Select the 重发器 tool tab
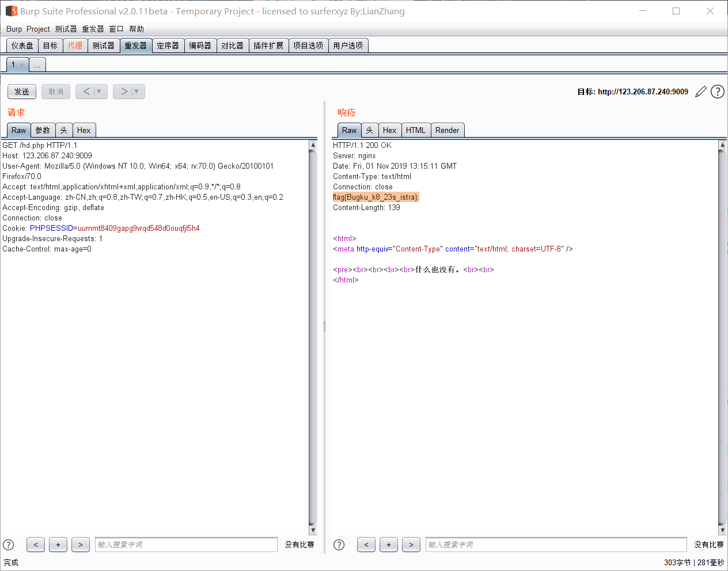This screenshot has height=571, width=728. (136, 45)
